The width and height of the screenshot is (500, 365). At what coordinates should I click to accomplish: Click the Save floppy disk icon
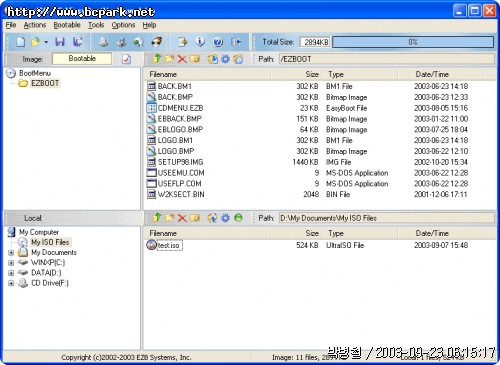[60, 42]
